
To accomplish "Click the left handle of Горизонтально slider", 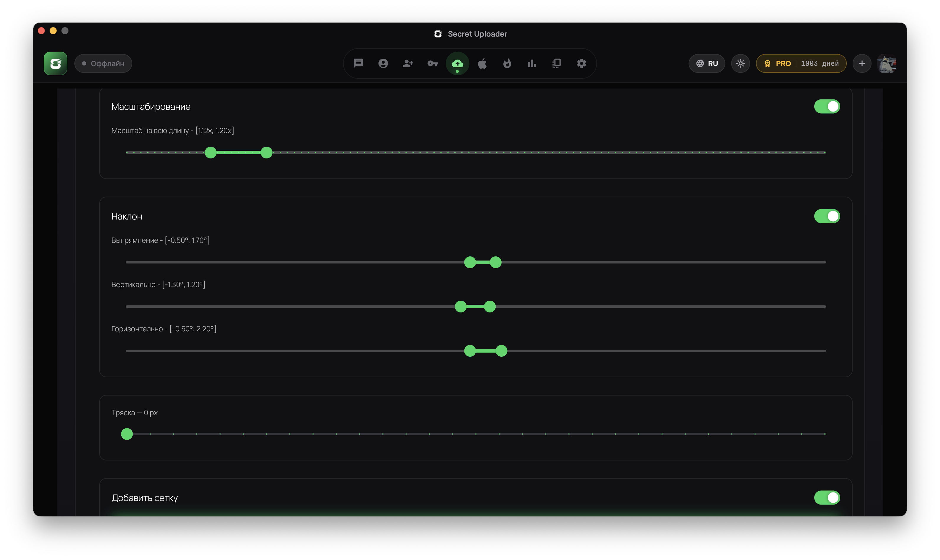I will [470, 351].
